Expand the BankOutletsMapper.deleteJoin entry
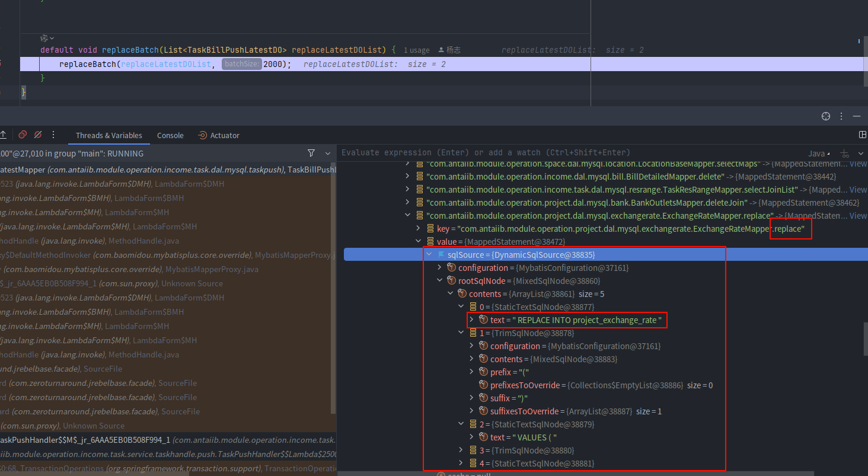Viewport: 868px width, 476px height. point(407,203)
